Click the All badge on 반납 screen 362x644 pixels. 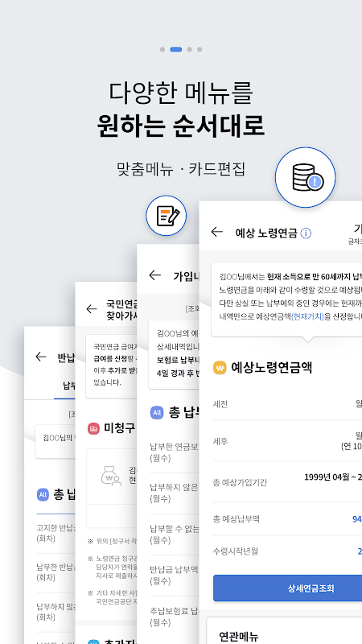43,494
